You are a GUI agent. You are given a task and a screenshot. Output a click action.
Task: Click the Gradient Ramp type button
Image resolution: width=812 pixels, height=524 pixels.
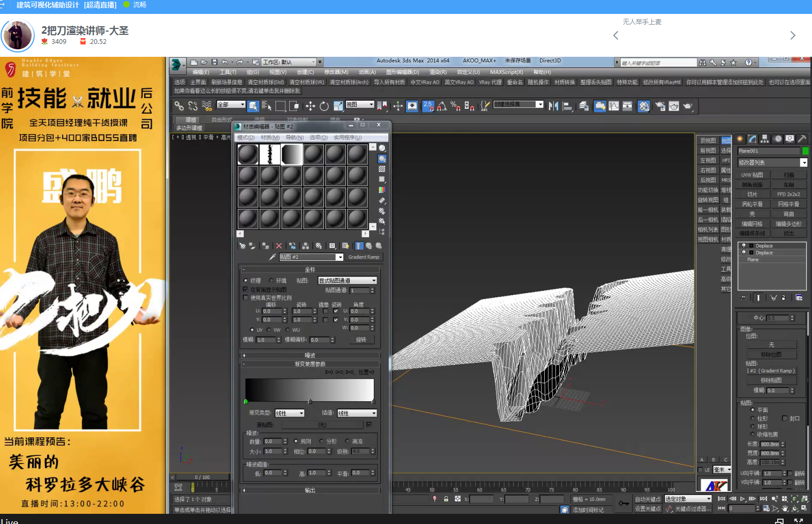coord(364,257)
